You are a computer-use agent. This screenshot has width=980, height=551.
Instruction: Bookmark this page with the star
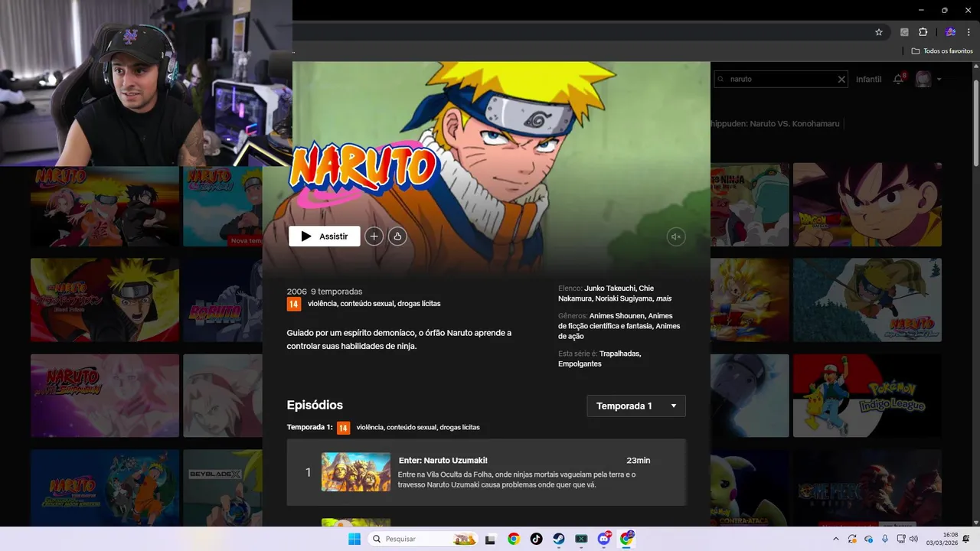[879, 32]
